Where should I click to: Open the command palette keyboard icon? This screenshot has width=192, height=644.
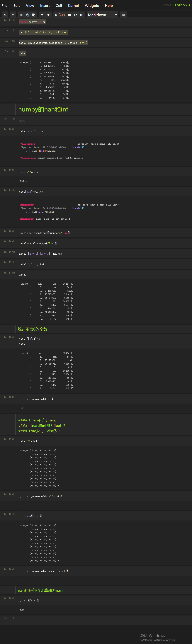[x=123, y=15]
